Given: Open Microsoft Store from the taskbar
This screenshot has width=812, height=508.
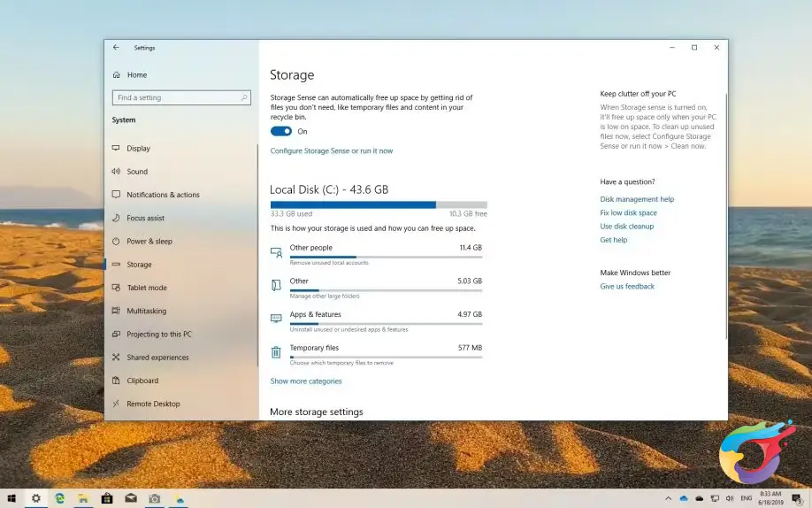Looking at the screenshot, I should [107, 498].
